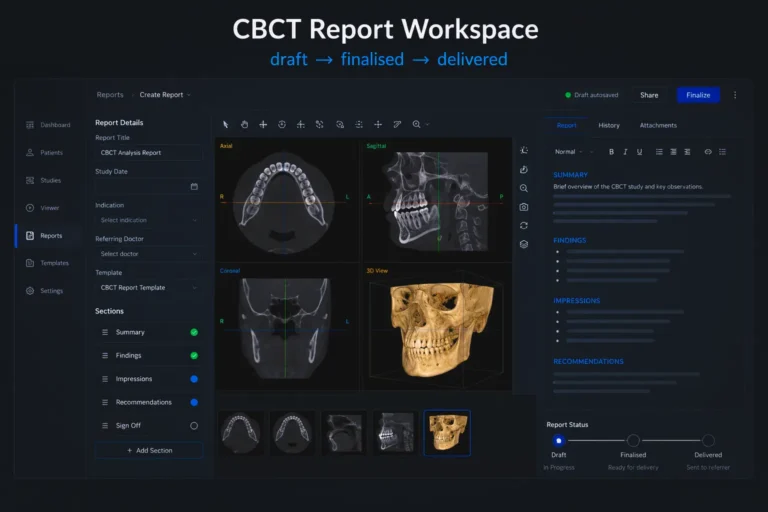Select the Delivered status radio

point(708,440)
